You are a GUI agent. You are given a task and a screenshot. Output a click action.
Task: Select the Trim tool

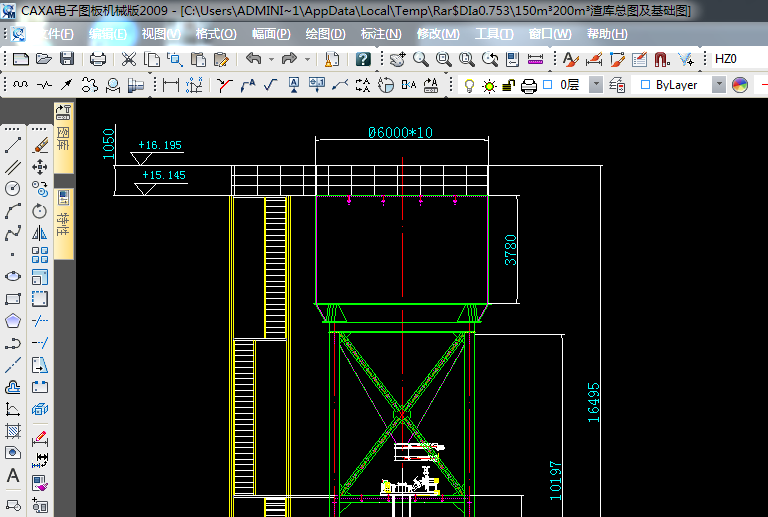[x=40, y=321]
